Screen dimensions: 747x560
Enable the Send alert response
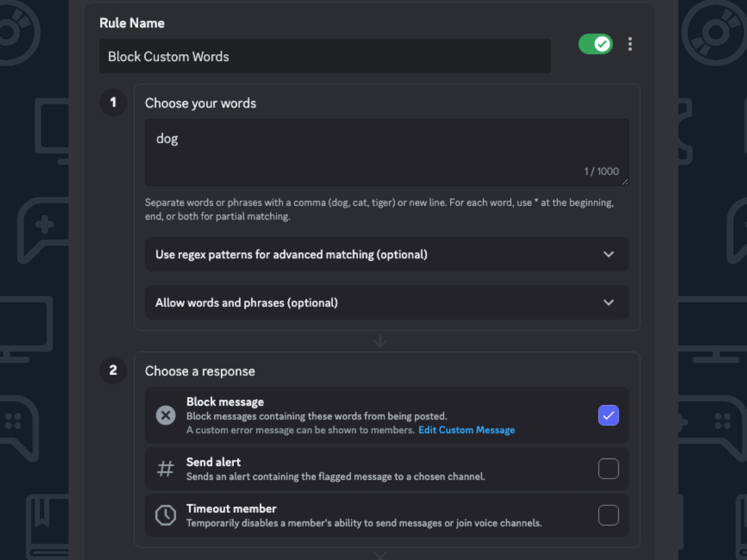(608, 469)
